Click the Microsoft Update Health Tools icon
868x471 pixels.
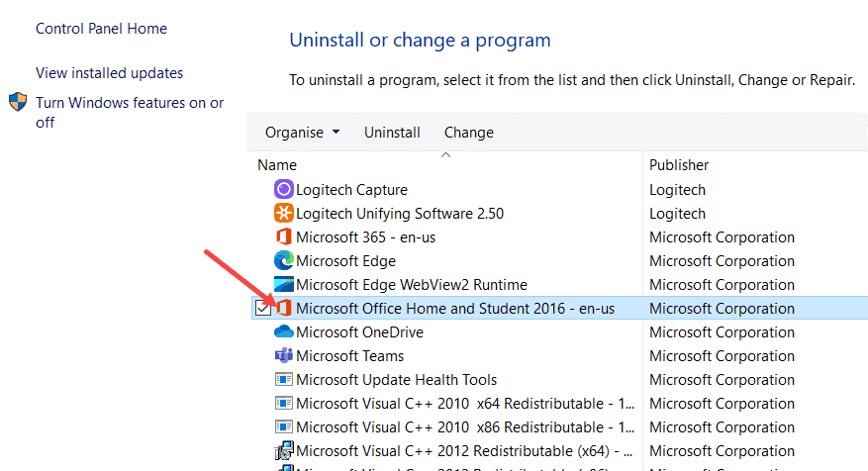(283, 380)
